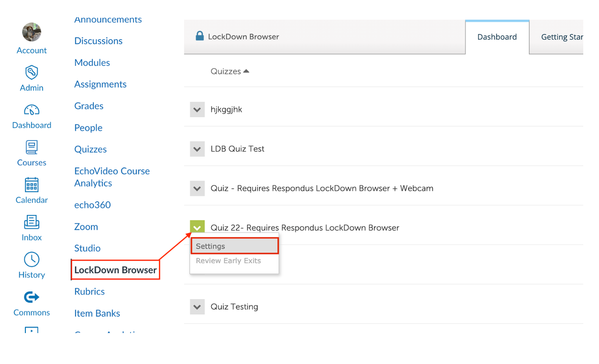The height and width of the screenshot is (364, 599).
Task: Click the Admin shield icon
Action: coord(31,72)
